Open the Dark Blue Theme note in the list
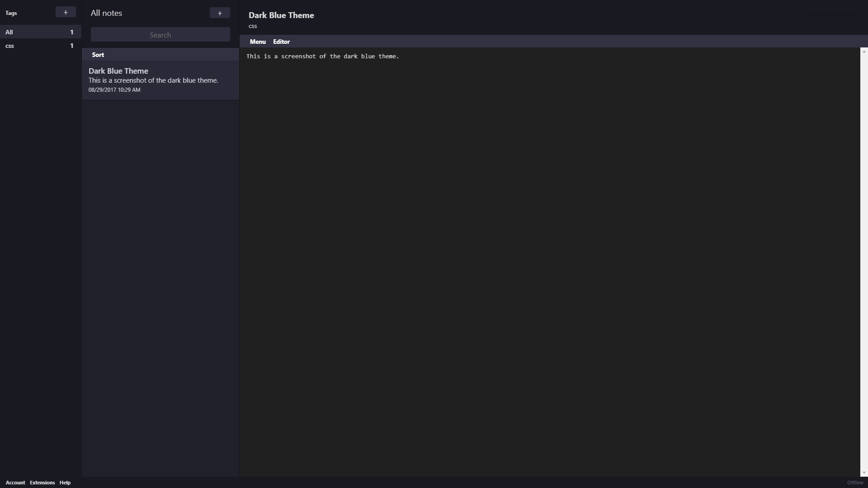Image resolution: width=868 pixels, height=488 pixels. tap(160, 80)
